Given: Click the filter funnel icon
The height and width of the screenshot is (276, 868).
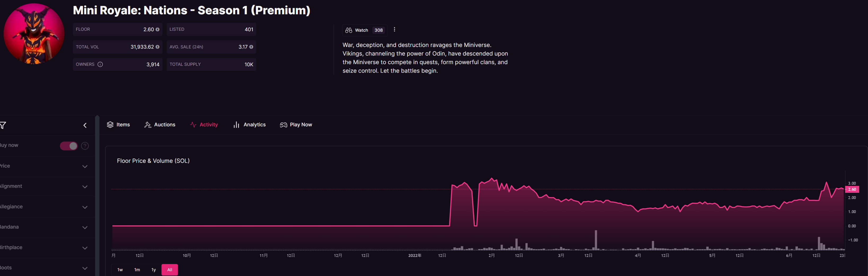Looking at the screenshot, I should coord(3,126).
